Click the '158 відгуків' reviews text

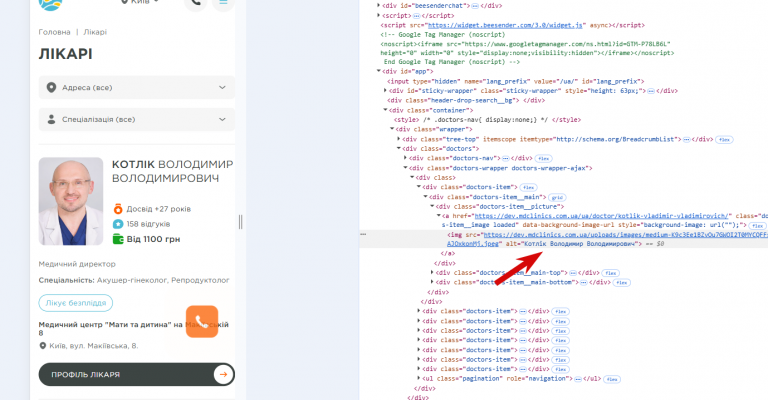(148, 224)
